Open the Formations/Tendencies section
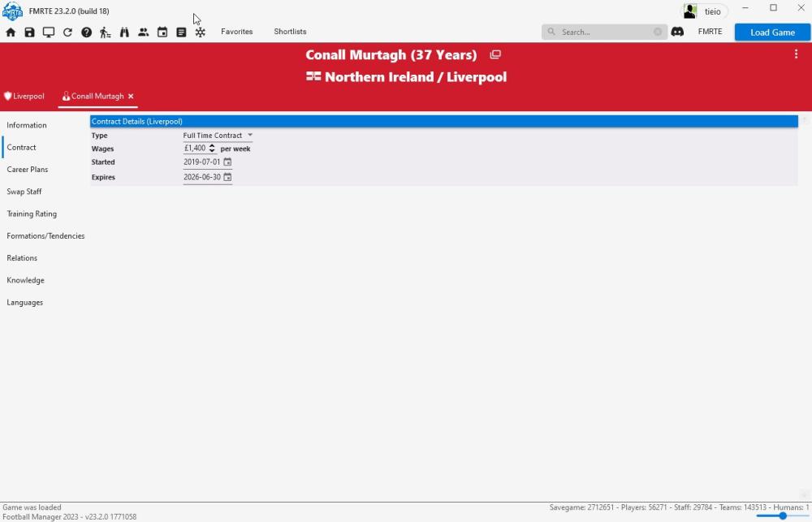The height and width of the screenshot is (522, 812). [x=45, y=236]
